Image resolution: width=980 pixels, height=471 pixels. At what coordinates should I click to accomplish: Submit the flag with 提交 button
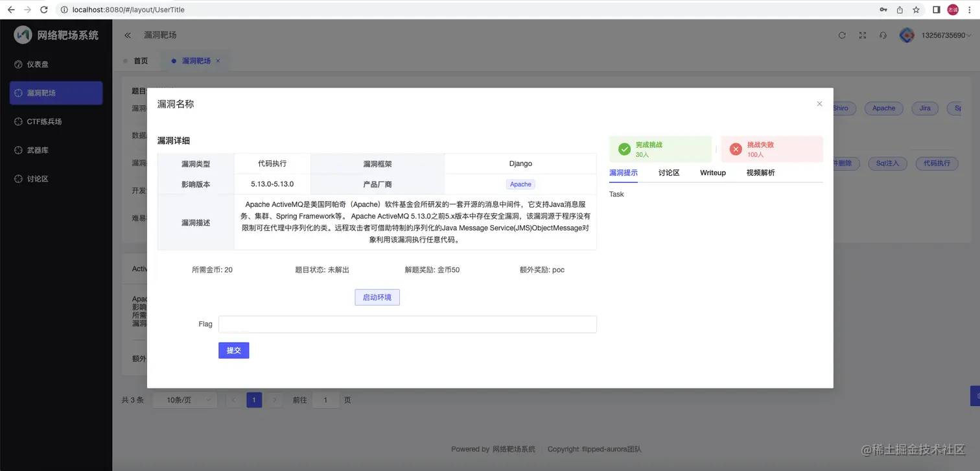(233, 350)
